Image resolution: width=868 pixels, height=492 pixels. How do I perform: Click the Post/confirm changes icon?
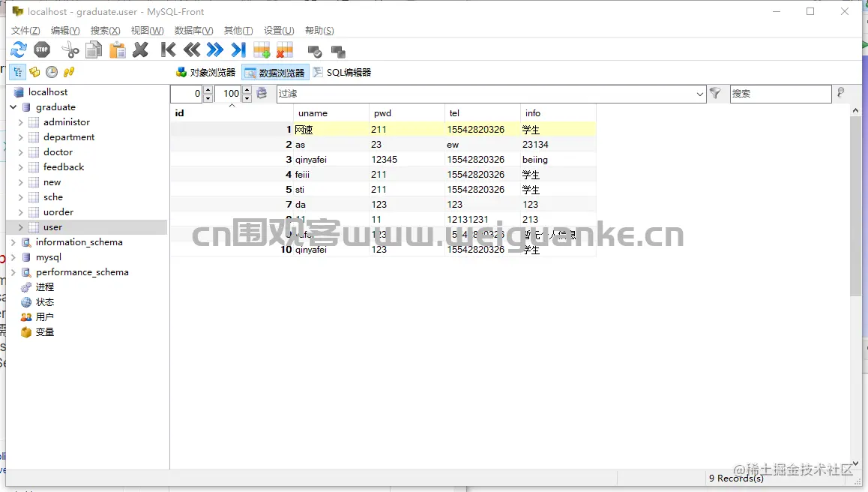314,52
